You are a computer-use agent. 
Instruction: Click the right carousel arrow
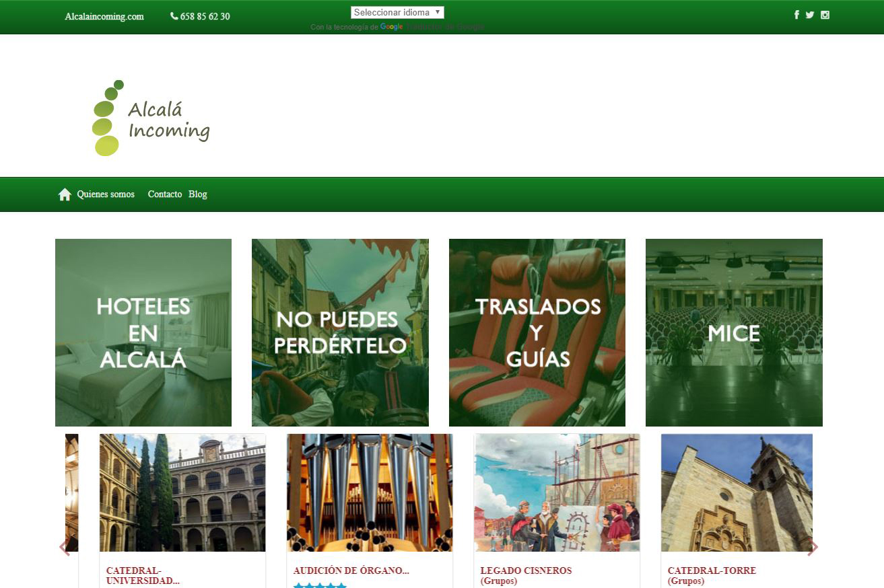[x=813, y=548]
